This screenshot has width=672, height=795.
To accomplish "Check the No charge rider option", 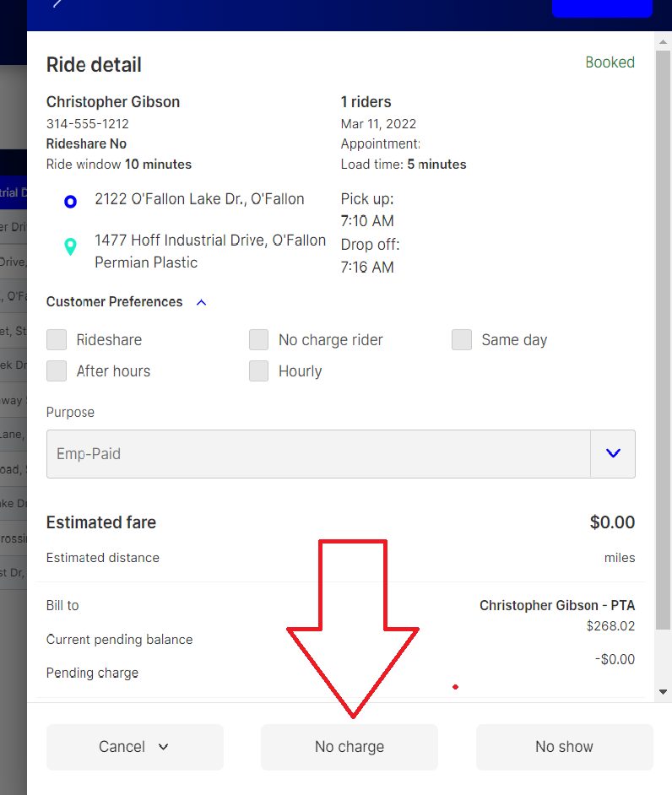I will coord(259,340).
